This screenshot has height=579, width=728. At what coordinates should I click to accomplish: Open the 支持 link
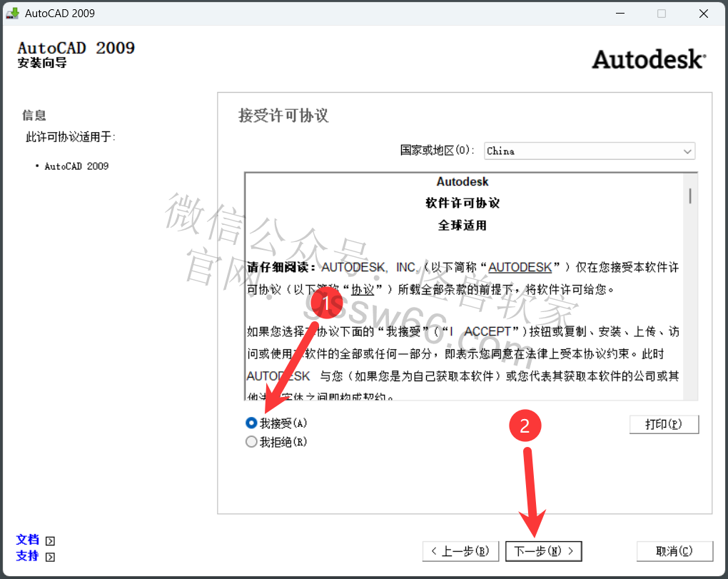pyautogui.click(x=28, y=555)
